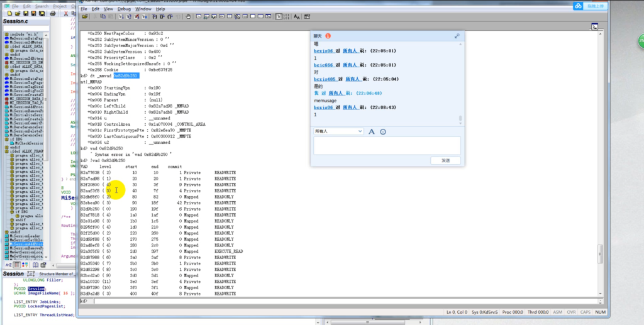Screen dimensions: 644x325
Task: Click the chat message input box
Action: (387, 146)
